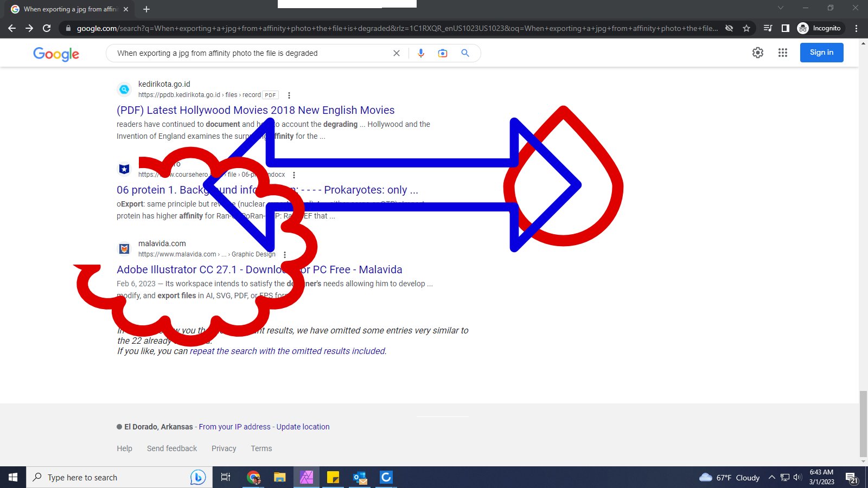The width and height of the screenshot is (868, 488).
Task: Open the Chrome three-dot menu
Action: tap(857, 28)
